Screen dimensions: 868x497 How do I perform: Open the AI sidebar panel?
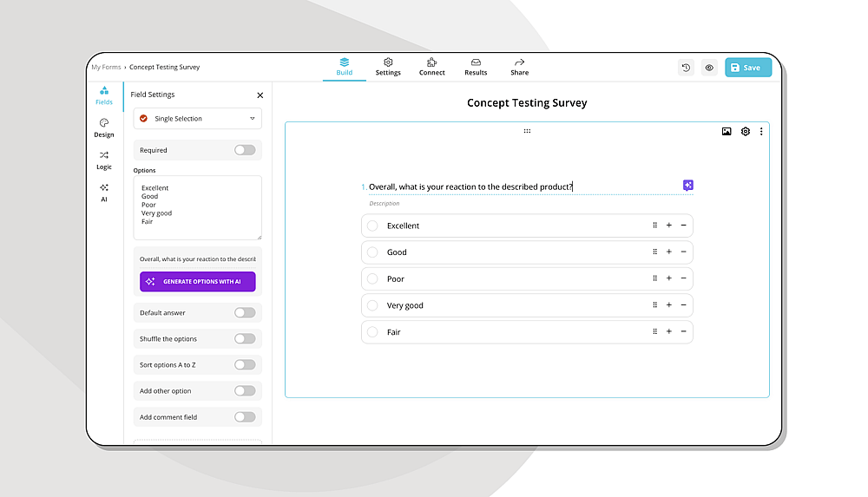click(x=104, y=193)
